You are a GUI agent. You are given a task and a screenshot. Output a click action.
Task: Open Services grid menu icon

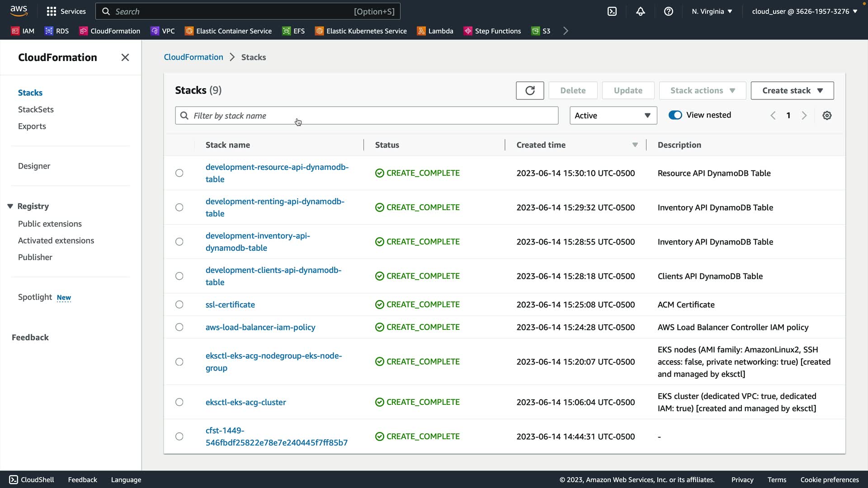pyautogui.click(x=52, y=11)
